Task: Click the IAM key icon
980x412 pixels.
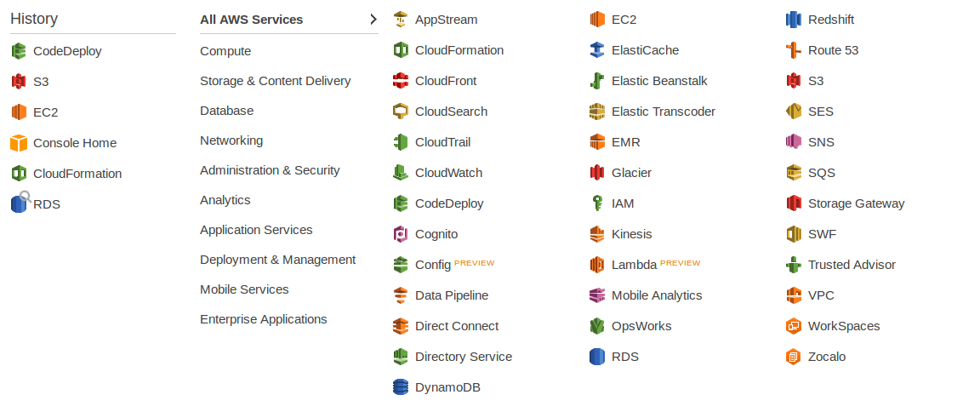Action: tap(597, 203)
